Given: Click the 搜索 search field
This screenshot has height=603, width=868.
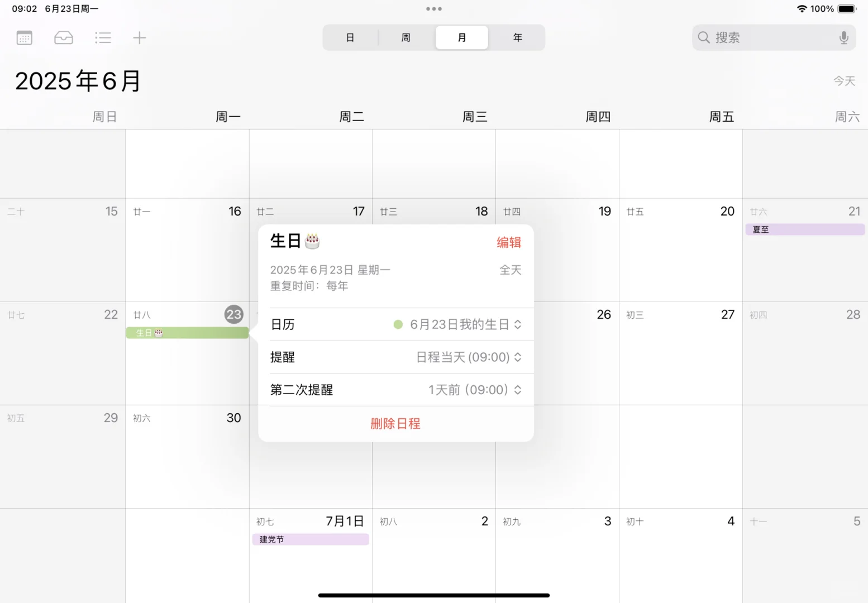Looking at the screenshot, I should (x=774, y=37).
